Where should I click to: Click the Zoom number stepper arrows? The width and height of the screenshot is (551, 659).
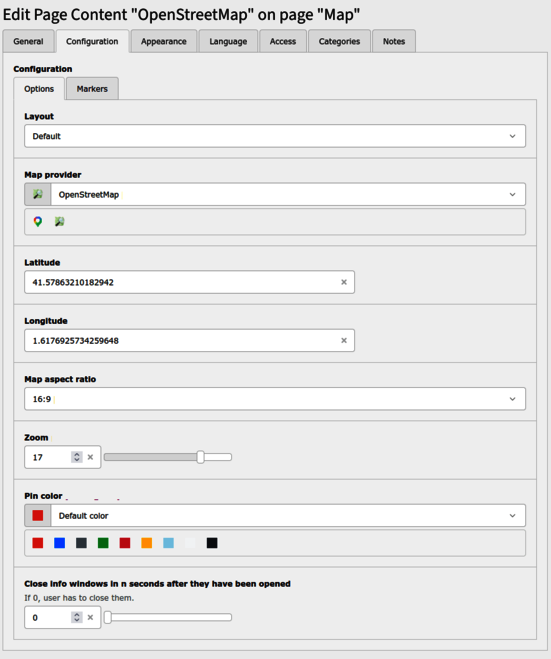tap(76, 457)
